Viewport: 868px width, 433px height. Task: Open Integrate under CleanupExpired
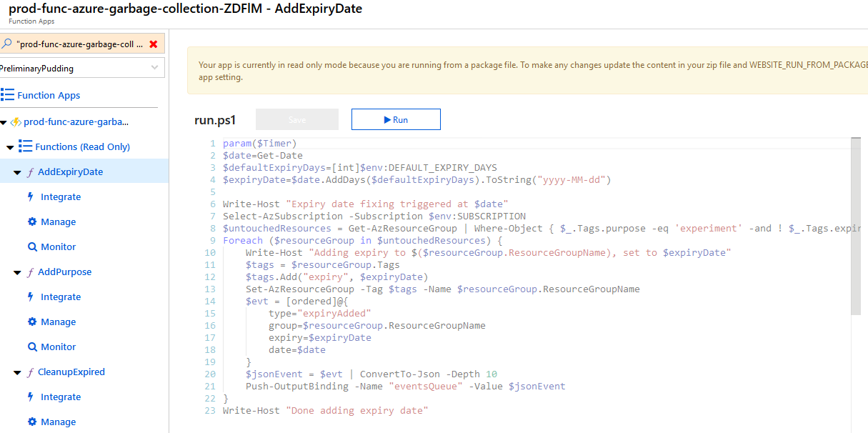pyautogui.click(x=61, y=397)
